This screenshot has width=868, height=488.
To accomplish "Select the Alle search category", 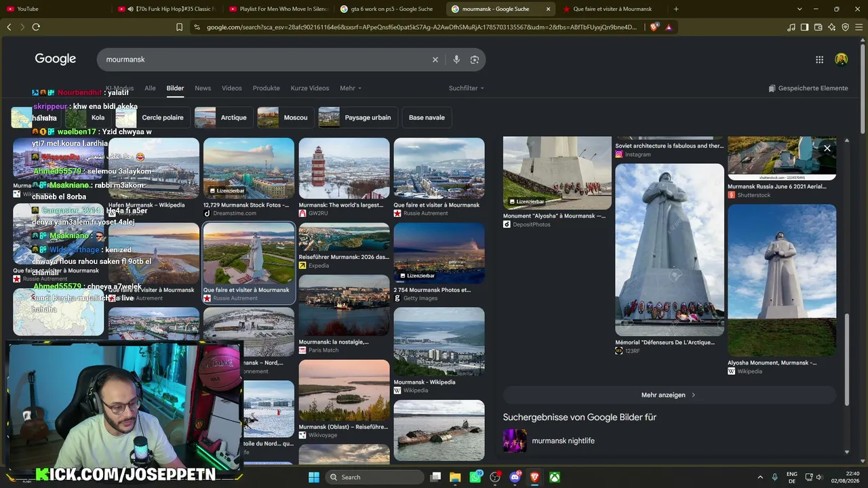I will pyautogui.click(x=150, y=88).
